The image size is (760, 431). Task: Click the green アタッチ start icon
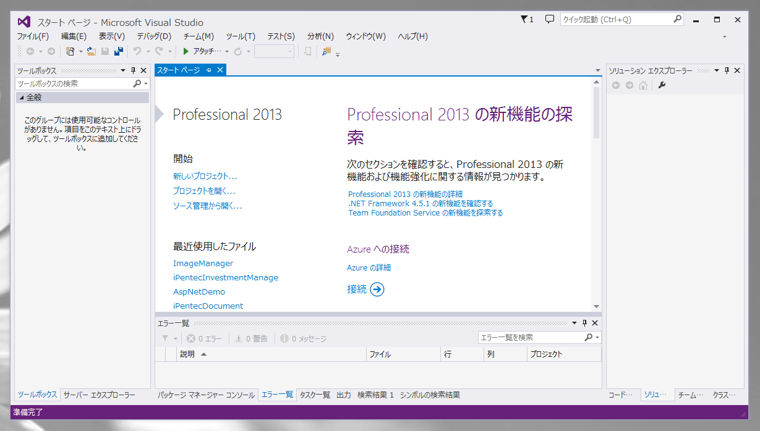[186, 51]
